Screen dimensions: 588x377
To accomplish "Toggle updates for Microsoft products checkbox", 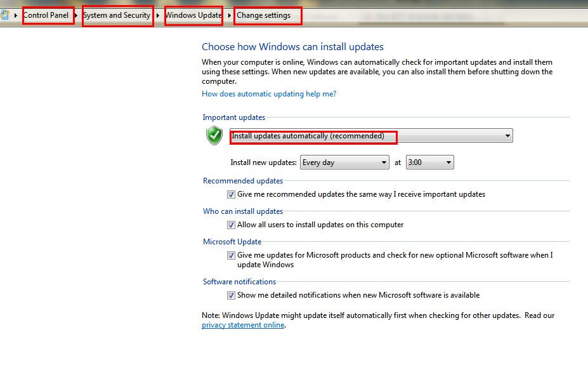I will pos(231,256).
